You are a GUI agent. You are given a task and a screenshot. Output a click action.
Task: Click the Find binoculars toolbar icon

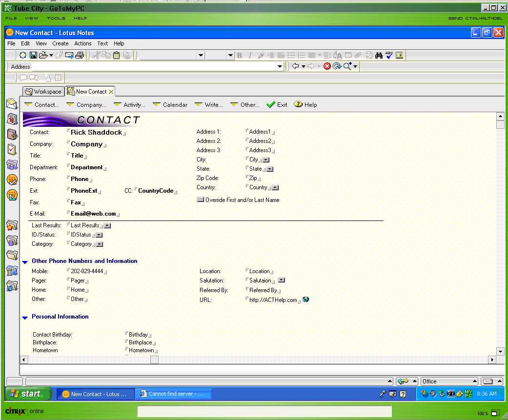tap(379, 56)
